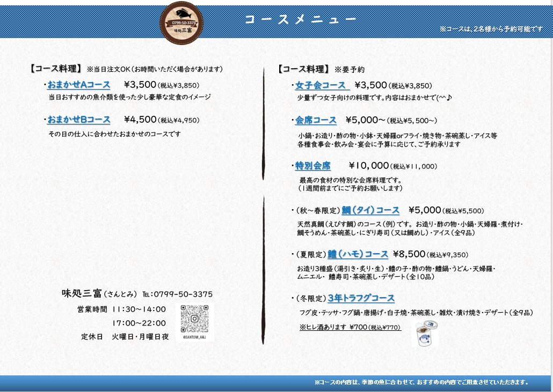The width and height of the screenshot is (553, 392).
Task: Click the おまかせA price ¥3,500 (税込¥3,850)
Action: [162, 85]
